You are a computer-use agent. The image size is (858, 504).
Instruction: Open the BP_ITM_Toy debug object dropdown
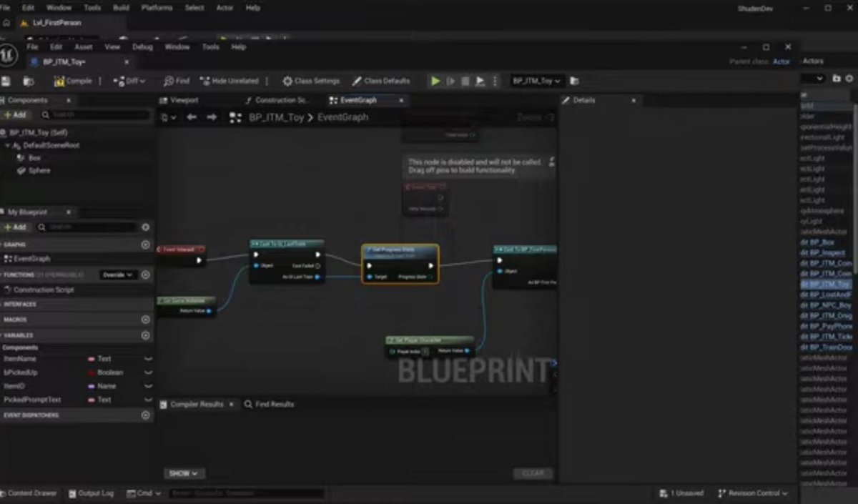536,81
